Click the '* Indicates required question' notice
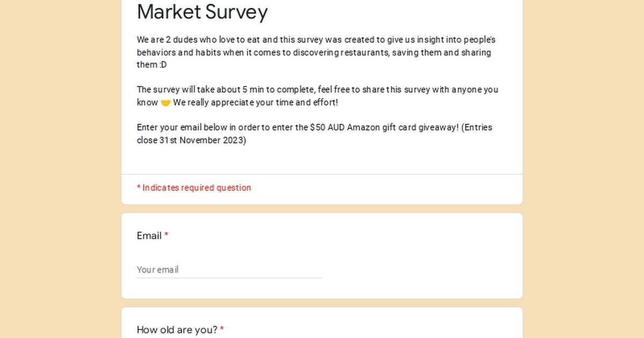Screen dimensions: 644x338 coord(194,188)
